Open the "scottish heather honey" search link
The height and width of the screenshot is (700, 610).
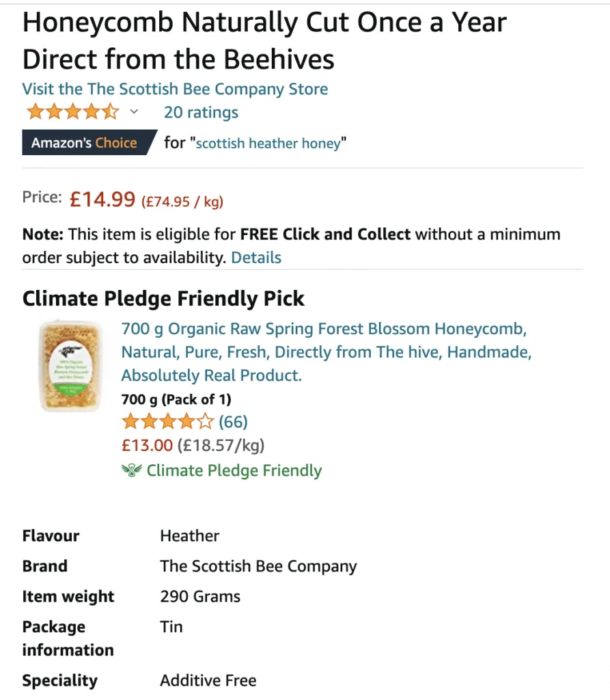(268, 144)
